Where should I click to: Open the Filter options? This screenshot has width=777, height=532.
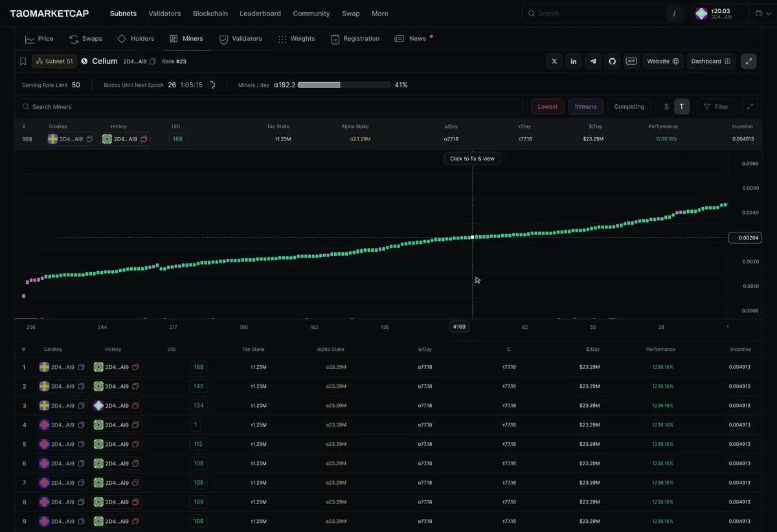pos(715,107)
